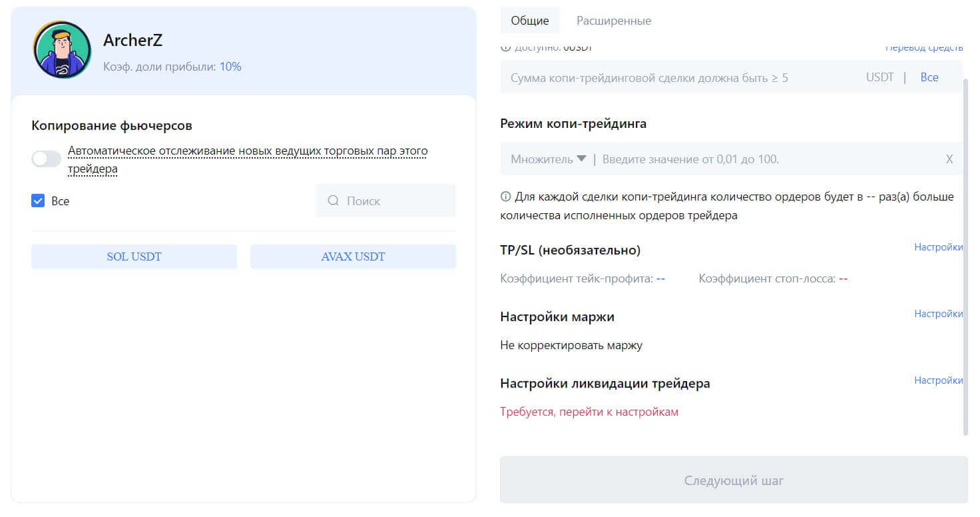Click the "Перевод средств" link
This screenshot has width=980, height=517.
tap(924, 48)
